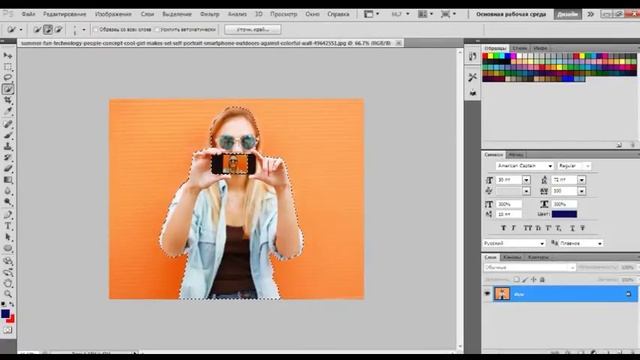
Task: Select the Crop tool
Action: pos(8,100)
